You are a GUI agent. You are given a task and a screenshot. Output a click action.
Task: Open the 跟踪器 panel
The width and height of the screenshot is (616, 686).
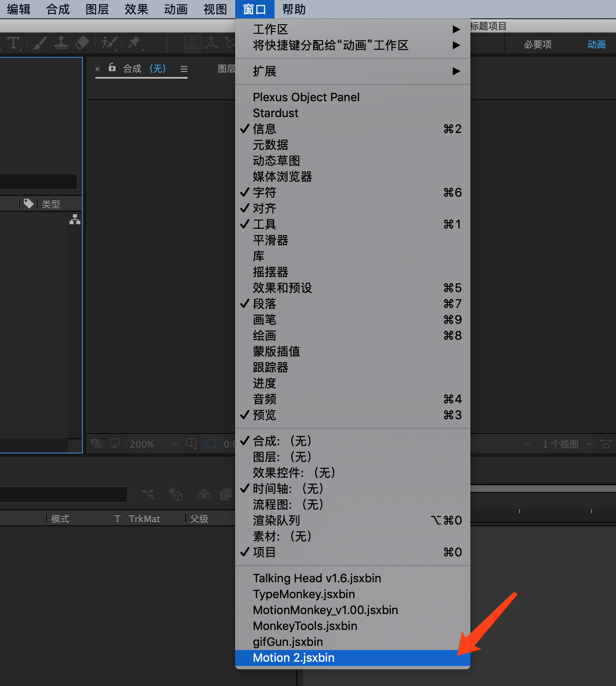point(353,367)
